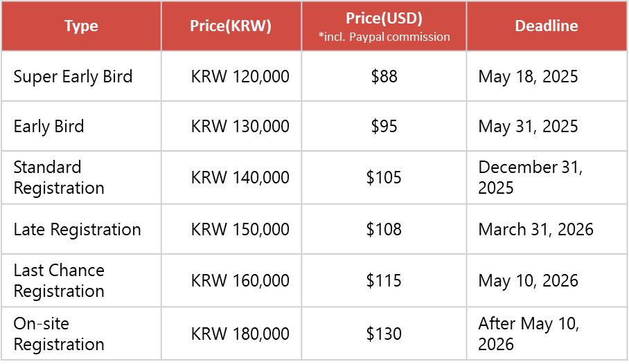Select the On-site Registration cell

tap(59, 334)
